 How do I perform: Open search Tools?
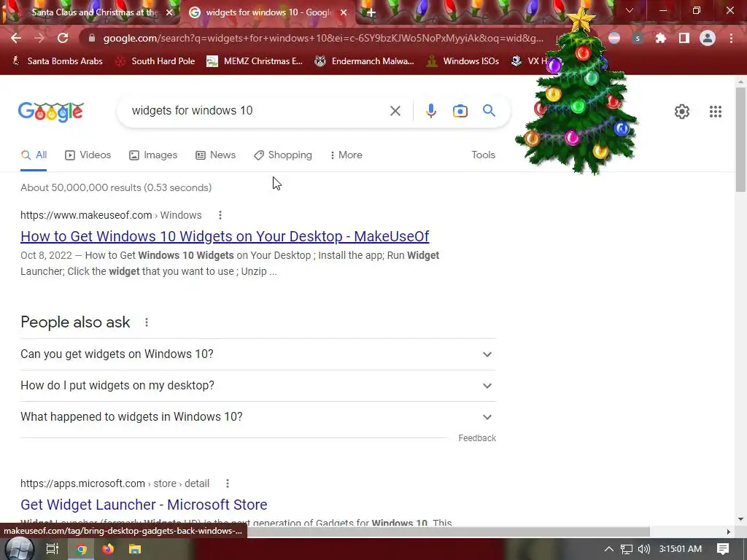[x=483, y=155]
